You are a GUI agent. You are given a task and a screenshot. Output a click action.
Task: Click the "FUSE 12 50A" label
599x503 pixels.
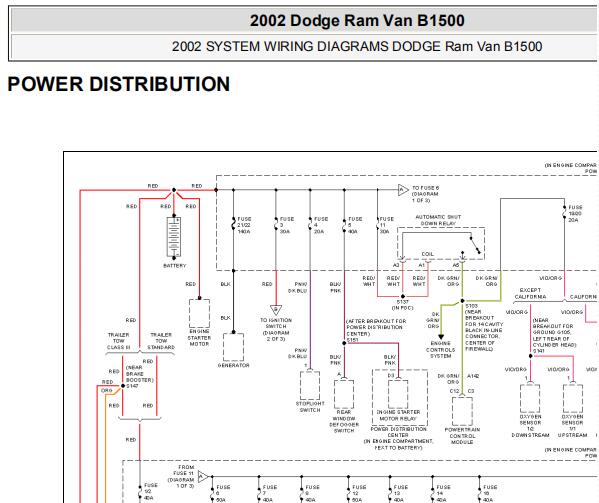point(359,493)
